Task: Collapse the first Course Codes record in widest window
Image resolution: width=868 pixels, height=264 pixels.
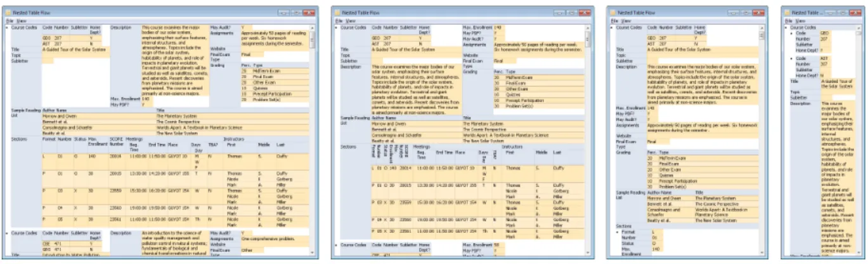Action: click(8, 27)
